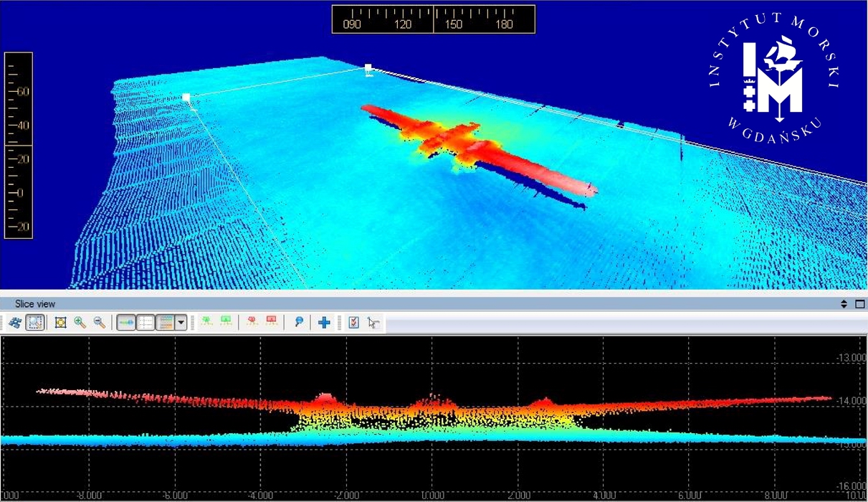This screenshot has height=502, width=868.
Task: Click the second green accept-area icon
Action: tap(226, 323)
